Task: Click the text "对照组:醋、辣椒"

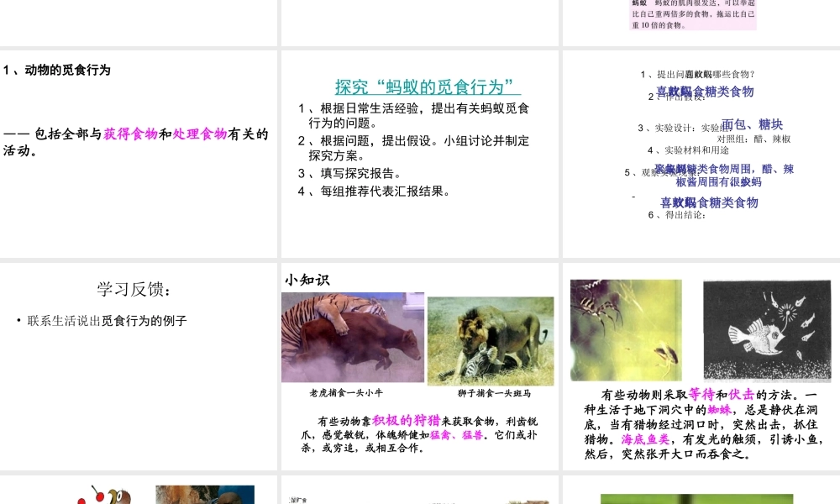Action: [753, 139]
